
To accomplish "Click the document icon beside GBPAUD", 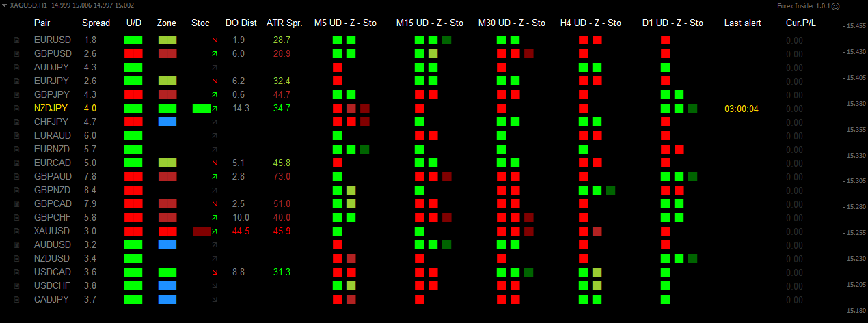I will click(x=17, y=177).
